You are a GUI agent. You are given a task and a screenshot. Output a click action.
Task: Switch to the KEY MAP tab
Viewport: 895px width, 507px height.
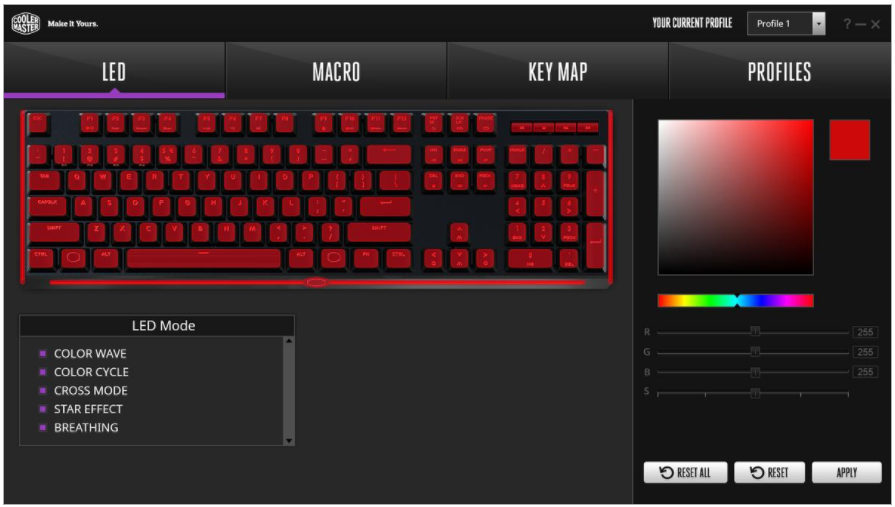tap(558, 71)
